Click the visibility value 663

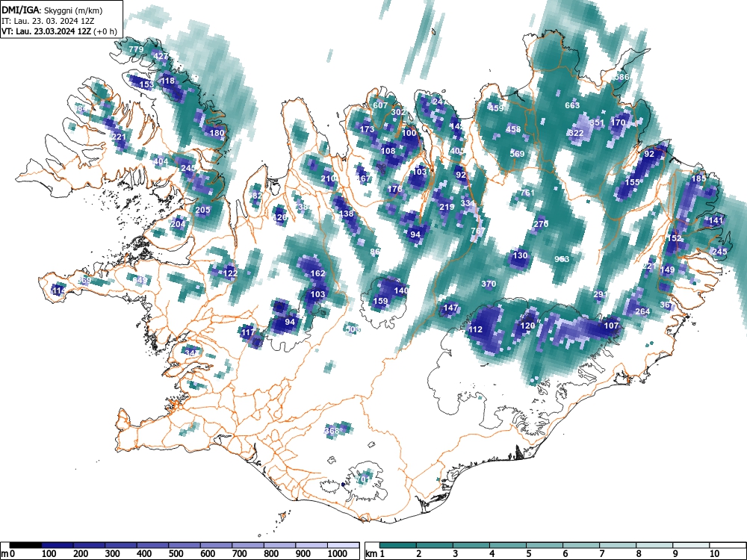pyautogui.click(x=572, y=106)
